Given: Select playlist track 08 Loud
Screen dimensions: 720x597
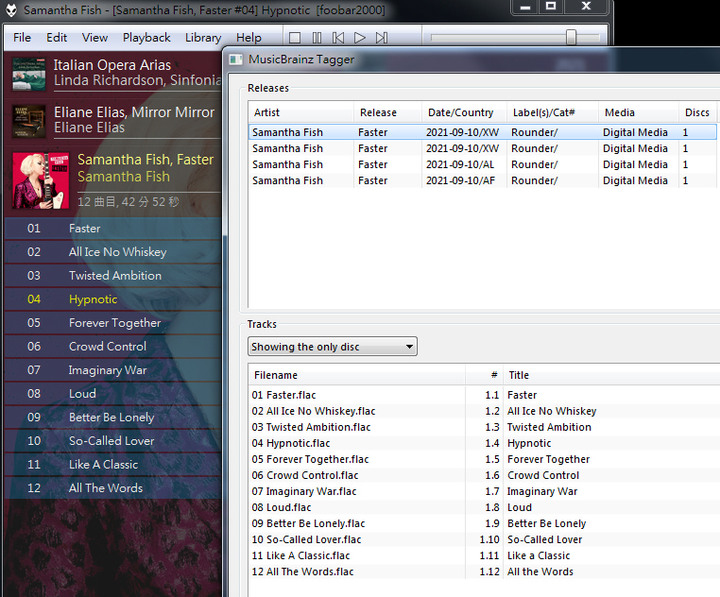Looking at the screenshot, I should click(x=113, y=394).
